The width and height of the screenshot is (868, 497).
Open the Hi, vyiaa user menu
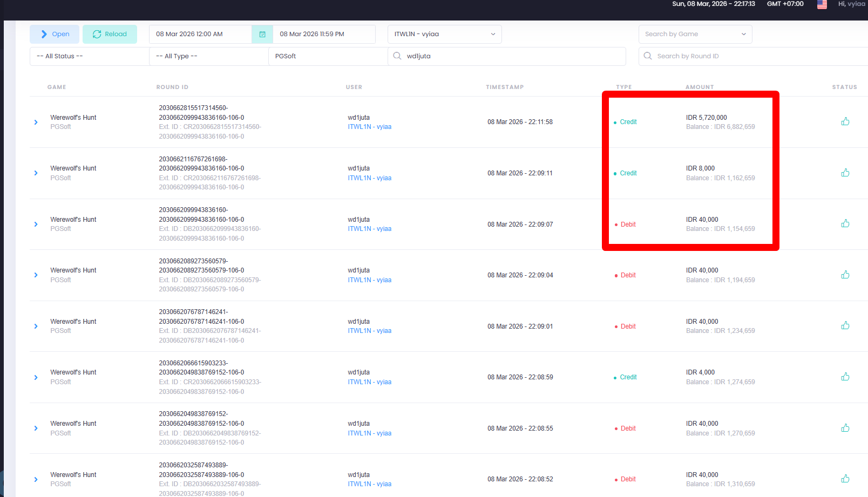tap(852, 4)
